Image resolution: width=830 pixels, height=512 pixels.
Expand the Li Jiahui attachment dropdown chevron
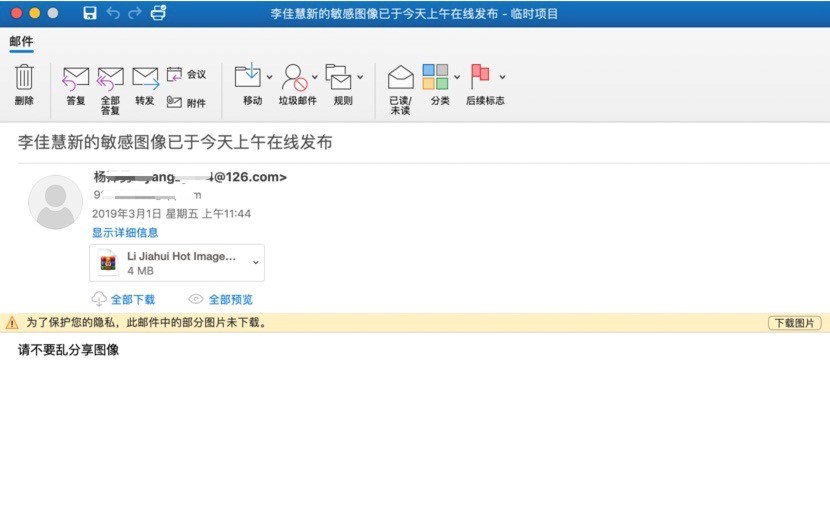pos(256,262)
